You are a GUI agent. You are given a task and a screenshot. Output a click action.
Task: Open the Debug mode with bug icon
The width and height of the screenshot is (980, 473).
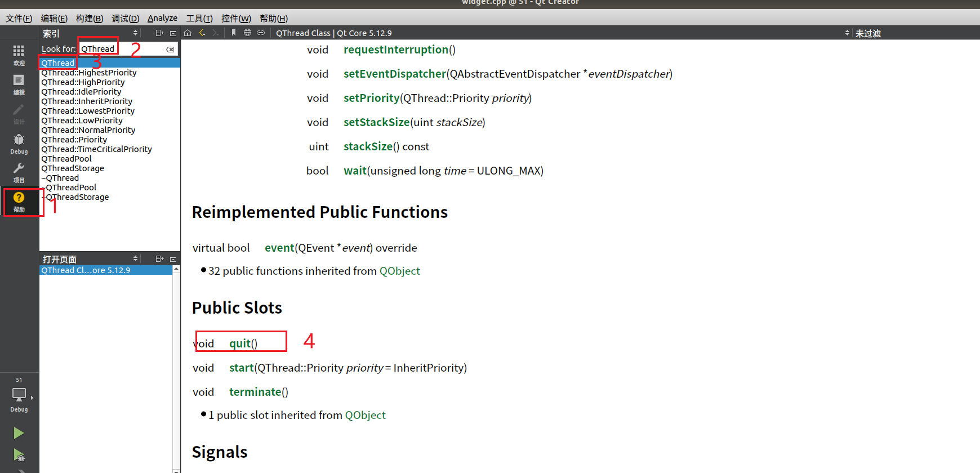[19, 143]
